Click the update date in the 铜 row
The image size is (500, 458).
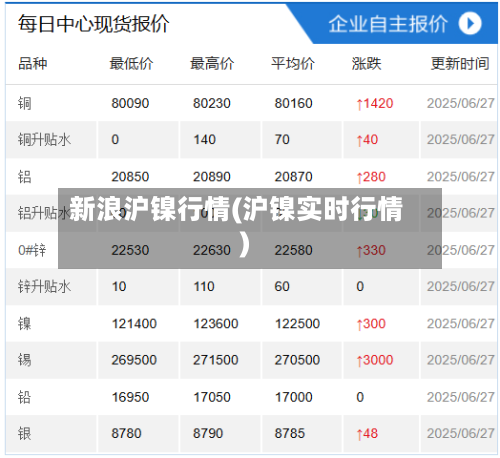[461, 103]
